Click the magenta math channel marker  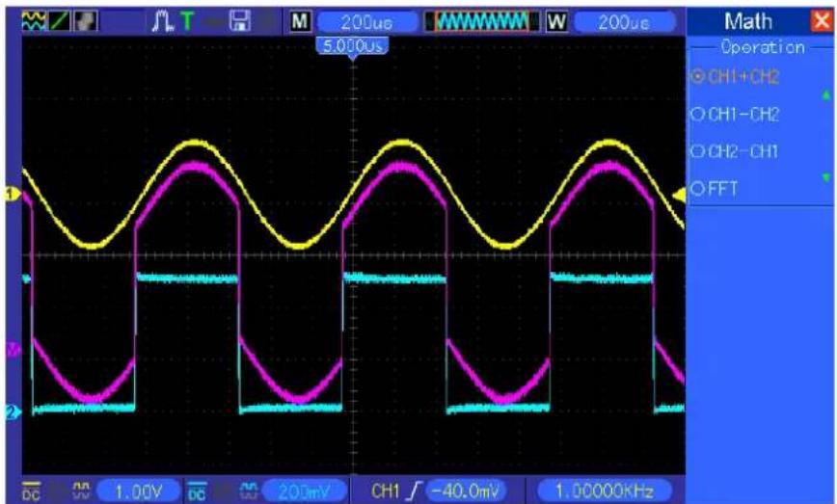pyautogui.click(x=13, y=351)
